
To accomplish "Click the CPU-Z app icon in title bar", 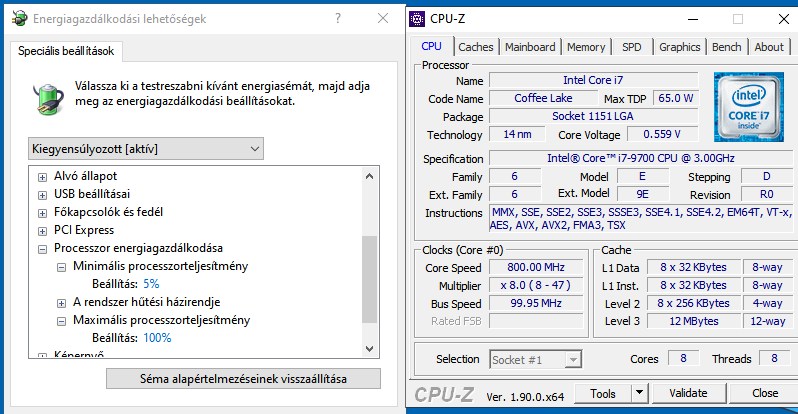I will click(x=417, y=19).
